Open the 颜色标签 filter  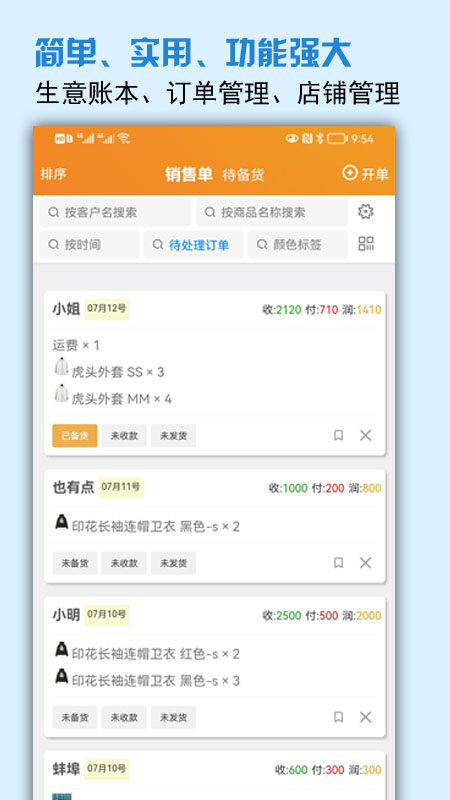point(297,244)
